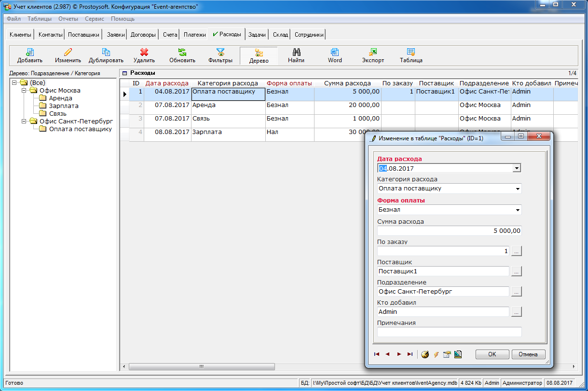Go to first record in dialog

(x=377, y=354)
